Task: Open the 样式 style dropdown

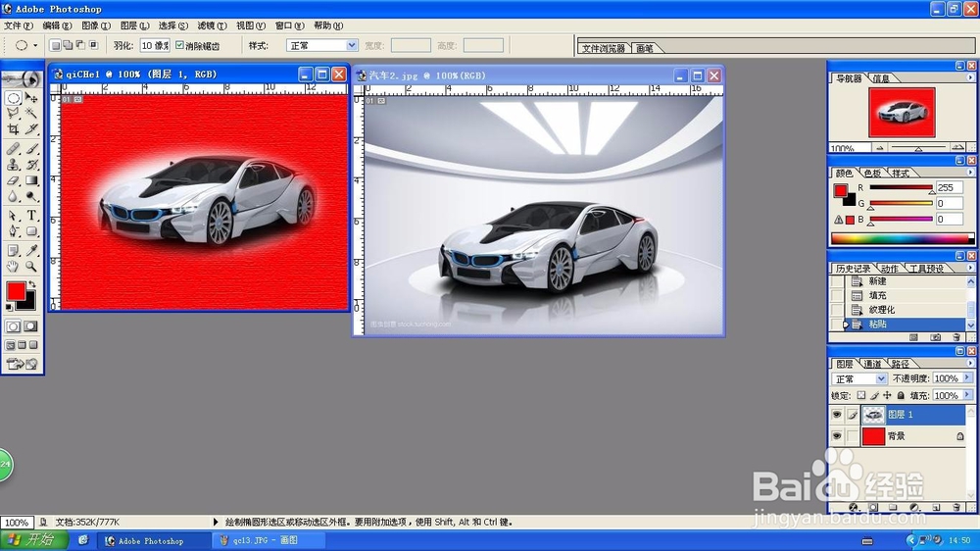Action: (321, 46)
